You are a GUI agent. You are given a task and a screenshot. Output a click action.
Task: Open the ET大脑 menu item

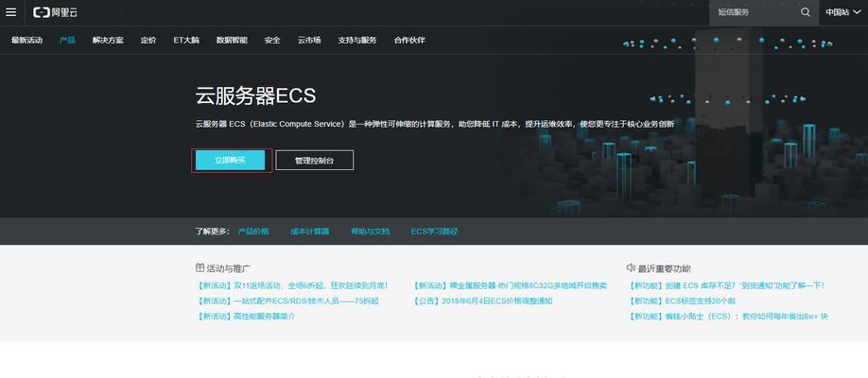(x=186, y=41)
